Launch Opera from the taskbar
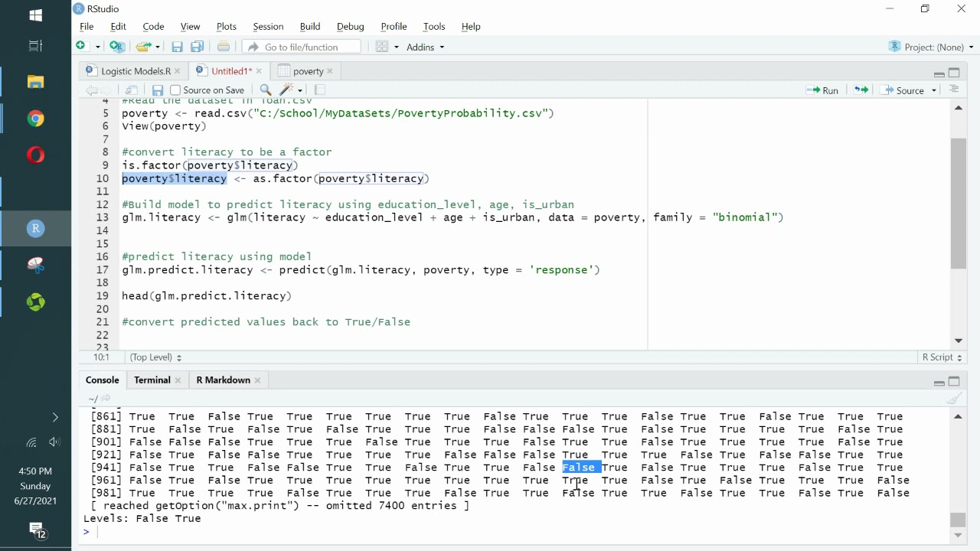 [x=35, y=155]
